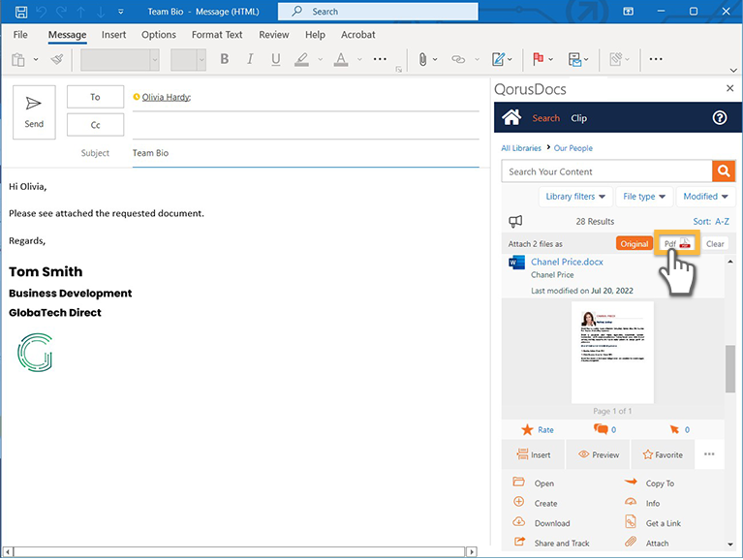This screenshot has width=743, height=560.
Task: Click Share and Track action
Action: (x=551, y=543)
